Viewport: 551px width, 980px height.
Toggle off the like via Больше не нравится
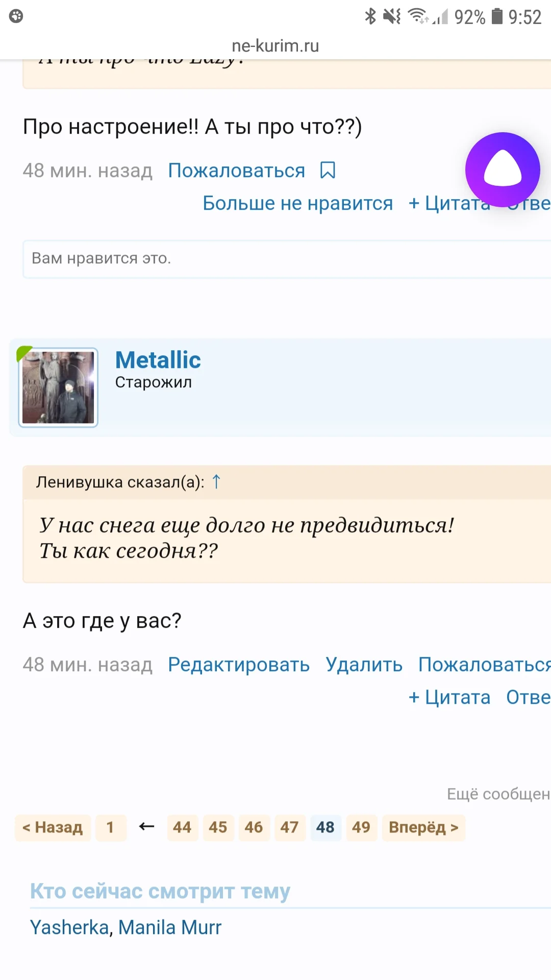pos(298,203)
